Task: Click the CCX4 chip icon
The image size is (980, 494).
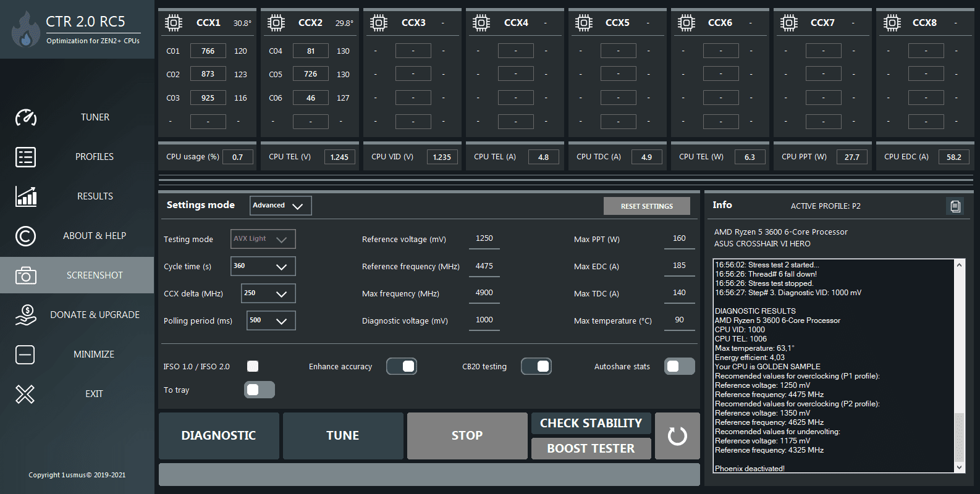Action: point(481,23)
